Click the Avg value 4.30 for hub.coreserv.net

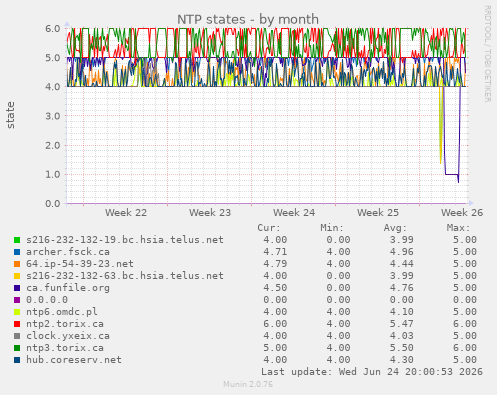pos(401,360)
